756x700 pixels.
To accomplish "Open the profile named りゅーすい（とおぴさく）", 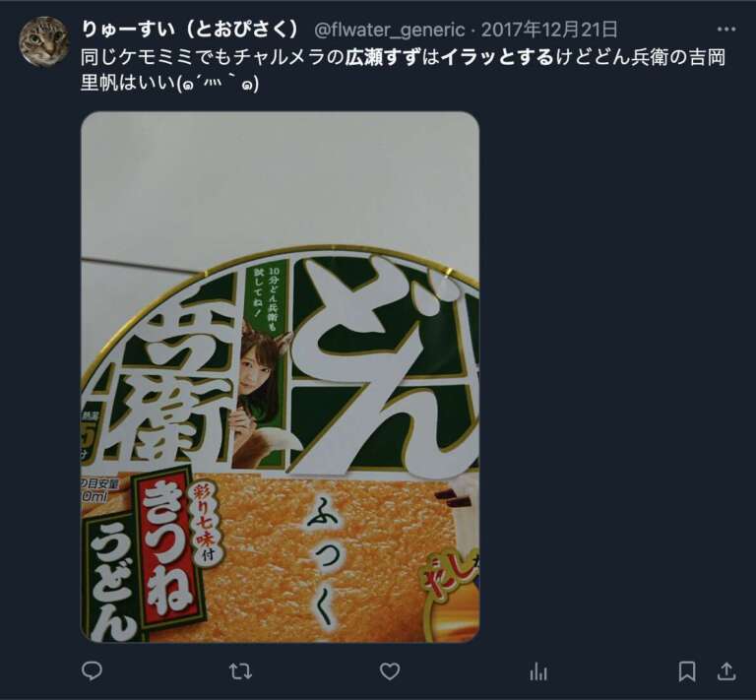I will point(191,30).
